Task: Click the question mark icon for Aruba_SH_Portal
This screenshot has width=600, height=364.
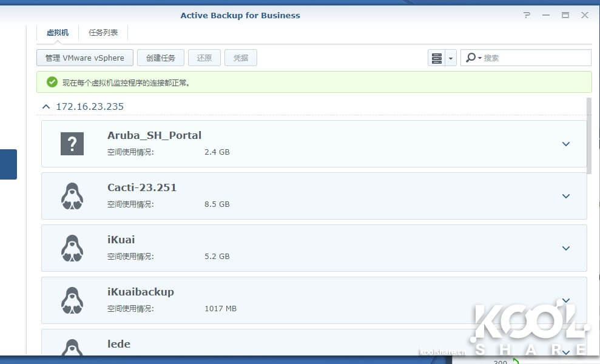Action: pyautogui.click(x=72, y=144)
